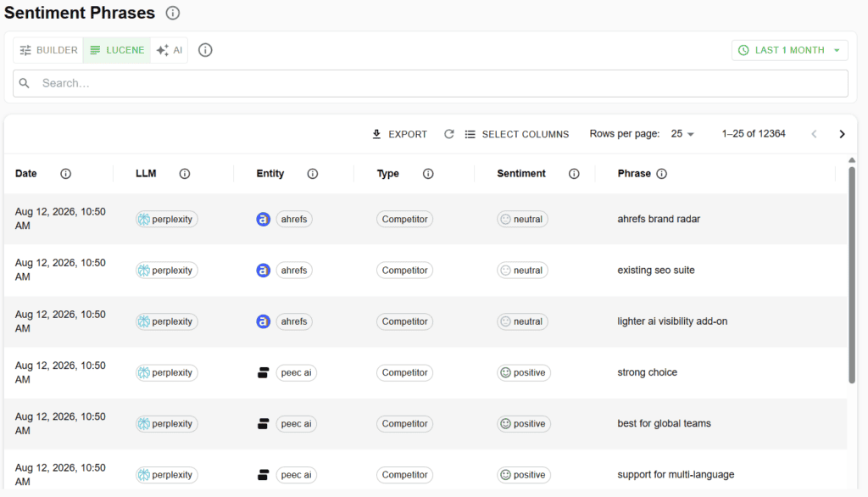Export the sentiment phrases table
This screenshot has height=497, width=868.
[x=399, y=134]
